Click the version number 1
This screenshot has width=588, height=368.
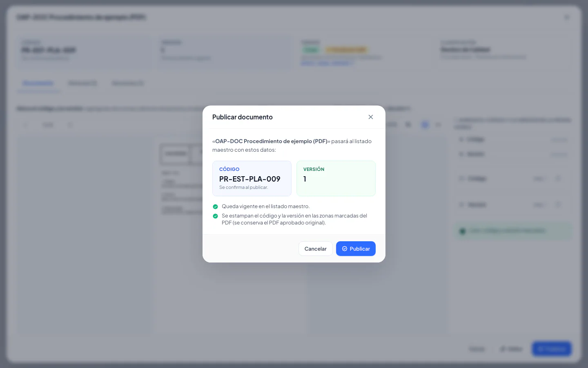[x=305, y=179]
